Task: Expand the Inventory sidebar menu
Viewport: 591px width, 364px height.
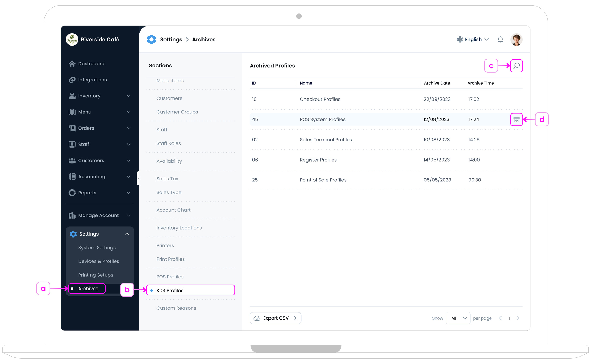Action: [x=129, y=96]
